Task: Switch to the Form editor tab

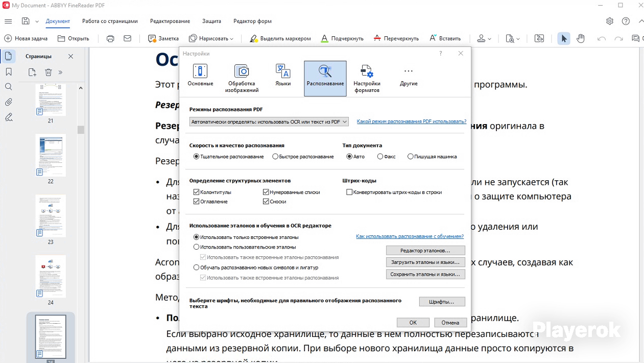Action: click(x=252, y=21)
